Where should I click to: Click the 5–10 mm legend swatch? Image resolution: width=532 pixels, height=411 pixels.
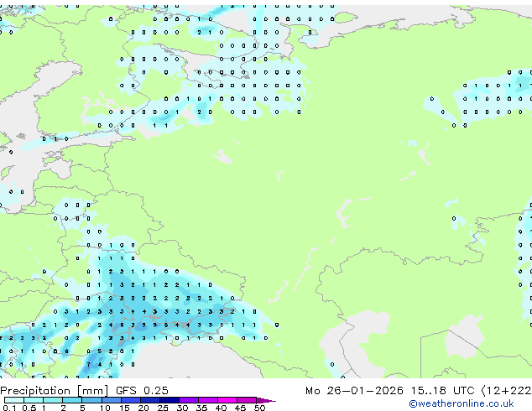point(92,400)
